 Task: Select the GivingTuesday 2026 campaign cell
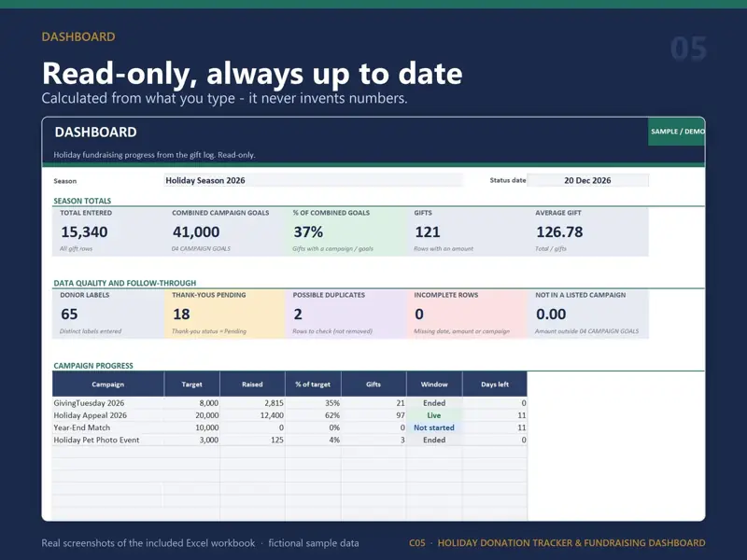click(108, 403)
